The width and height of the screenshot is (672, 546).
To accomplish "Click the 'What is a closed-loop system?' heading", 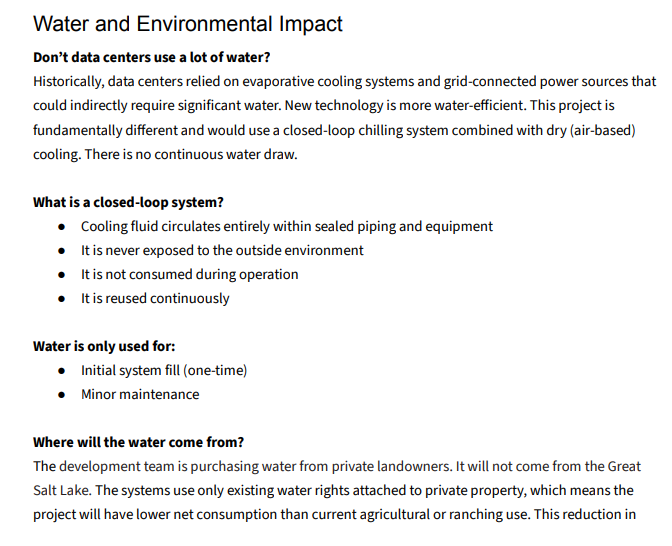I will pos(128,202).
